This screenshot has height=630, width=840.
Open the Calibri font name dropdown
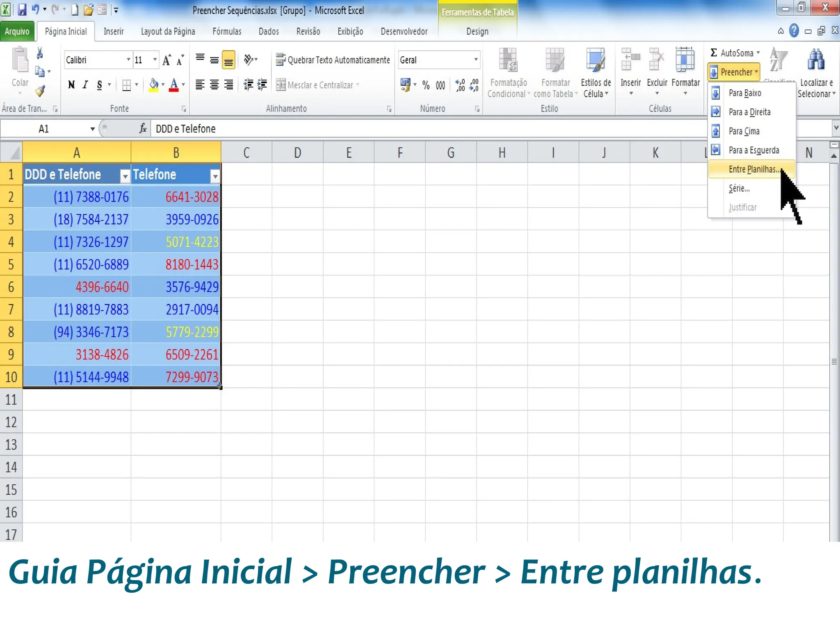click(128, 60)
